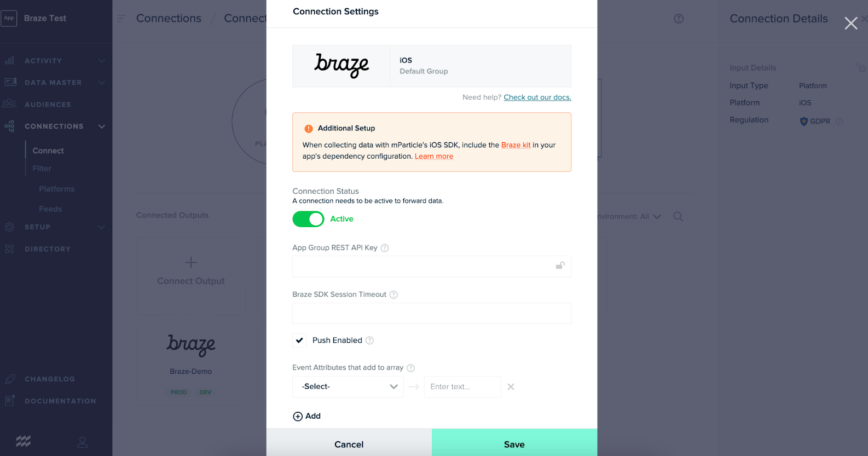The width and height of the screenshot is (868, 456).
Task: Click the plus icon to add attribute
Action: coord(298,417)
